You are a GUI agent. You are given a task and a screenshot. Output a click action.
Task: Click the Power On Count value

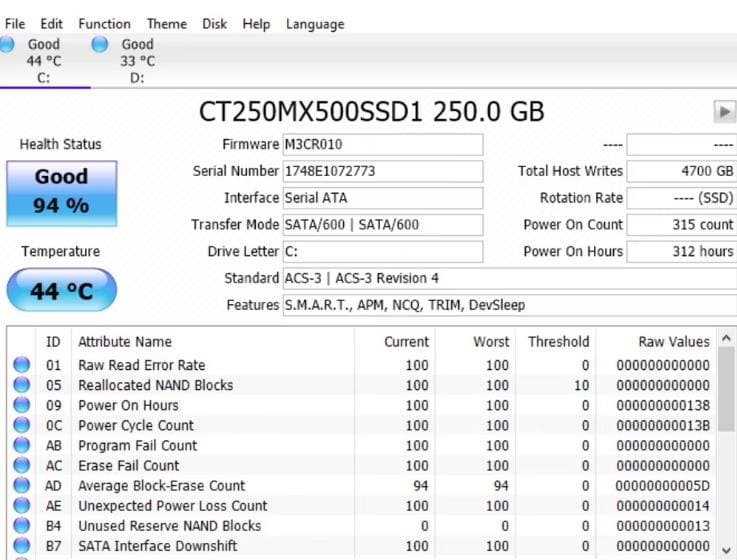(682, 225)
